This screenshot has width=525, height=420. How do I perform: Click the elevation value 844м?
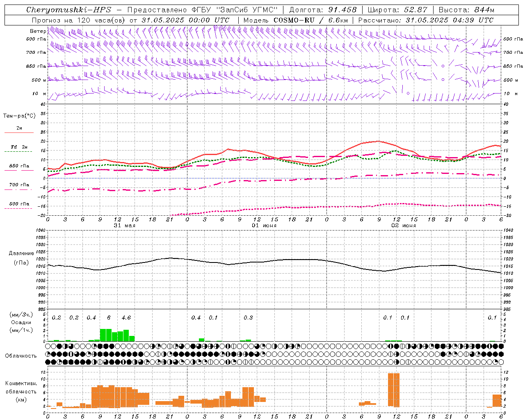(484, 10)
